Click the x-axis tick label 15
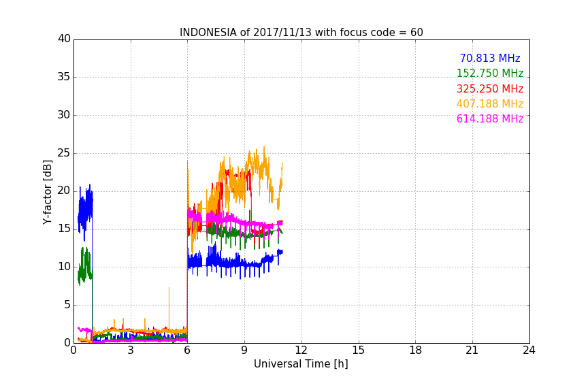Screen dimensions: 588x392 [x=359, y=350]
